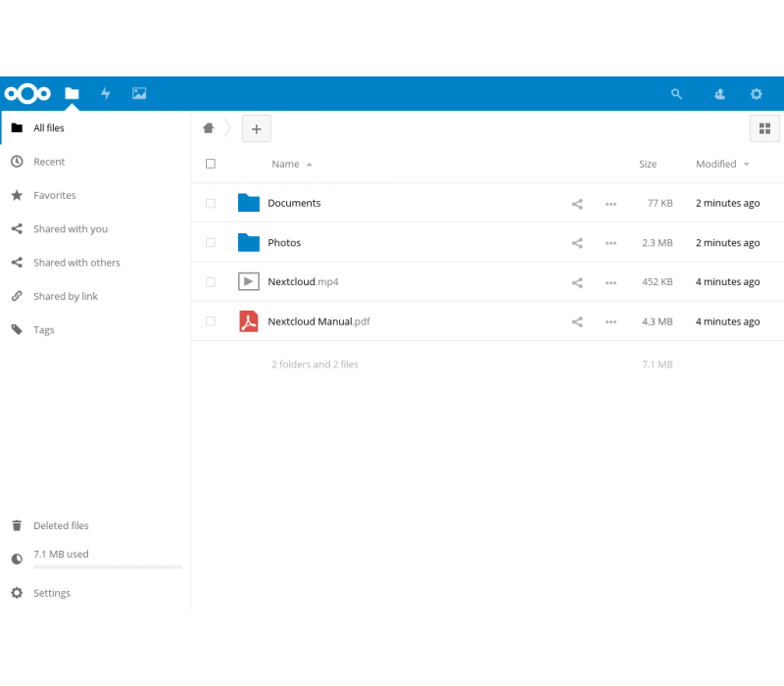Check the Photos folder checkbox
The image size is (784, 686).
tap(211, 243)
